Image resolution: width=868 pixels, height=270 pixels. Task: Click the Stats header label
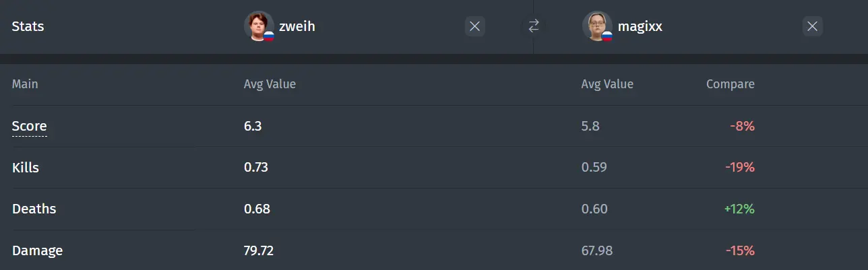click(28, 27)
